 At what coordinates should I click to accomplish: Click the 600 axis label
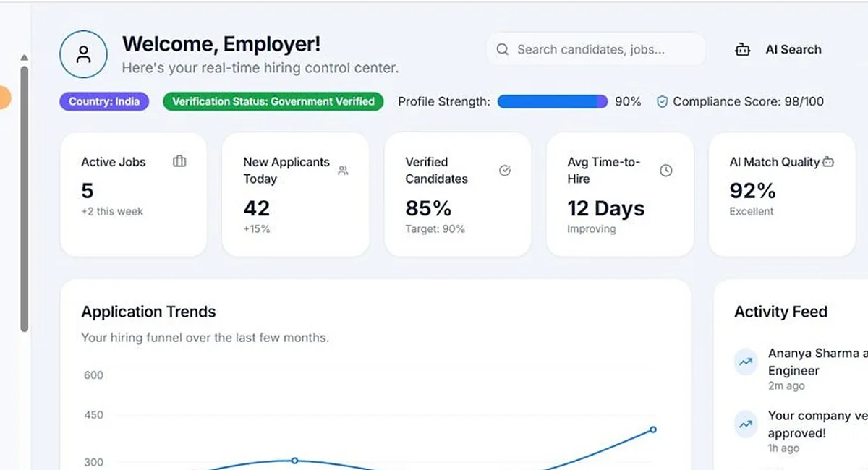[93, 375]
